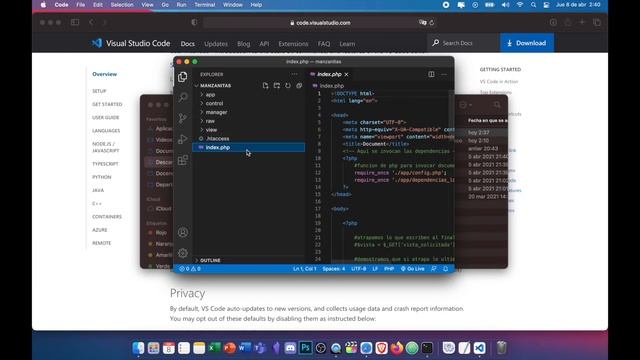Image resolution: width=640 pixels, height=360 pixels.
Task: Select the .htaccess file in Explorer
Action: [249, 139]
